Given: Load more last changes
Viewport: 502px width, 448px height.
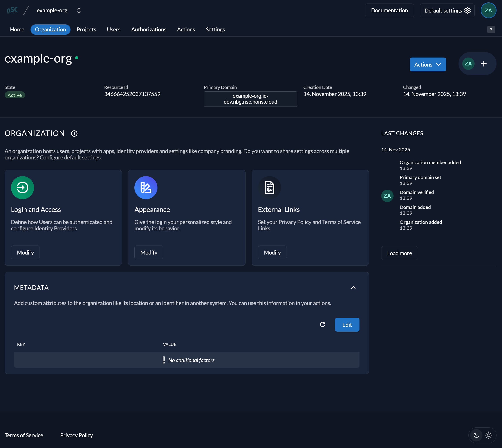Looking at the screenshot, I should (x=399, y=253).
